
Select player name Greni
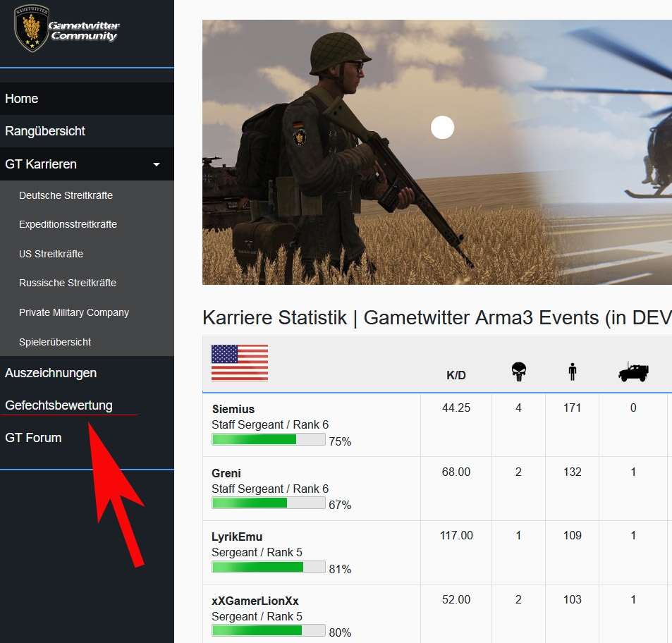[x=226, y=473]
